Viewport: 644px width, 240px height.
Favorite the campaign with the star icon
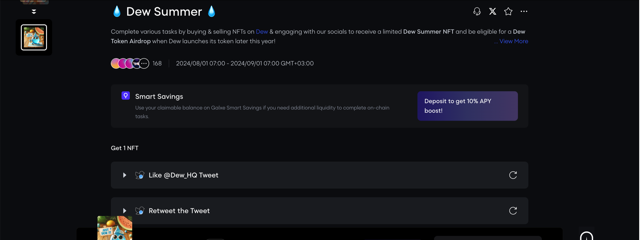[508, 11]
